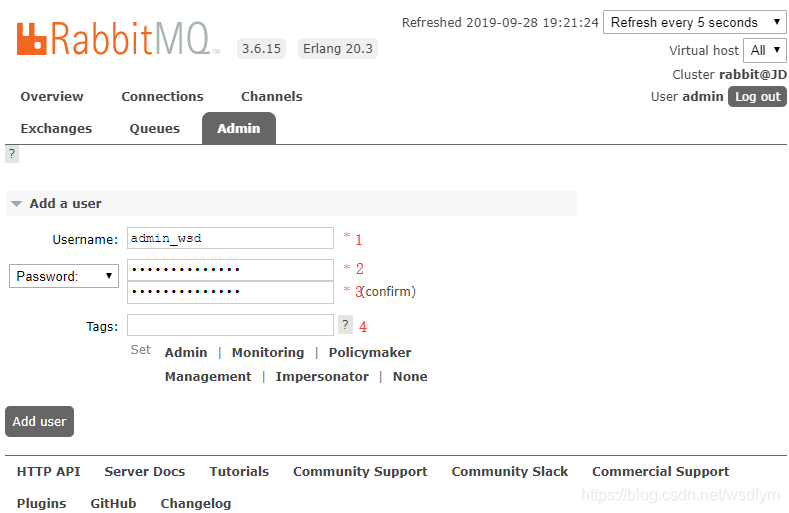Click the Erlang 20.3 badge
The width and height of the screenshot is (789, 513).
pyautogui.click(x=338, y=48)
